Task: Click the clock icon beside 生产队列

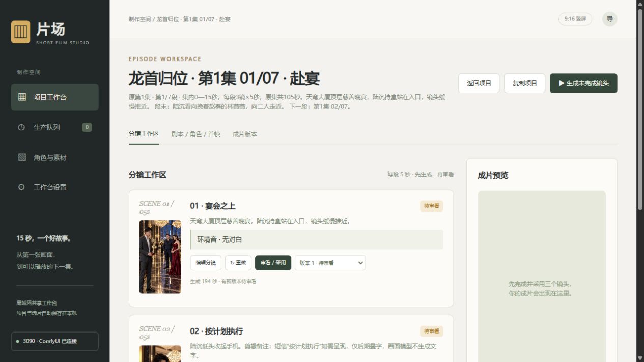Action: pyautogui.click(x=21, y=127)
